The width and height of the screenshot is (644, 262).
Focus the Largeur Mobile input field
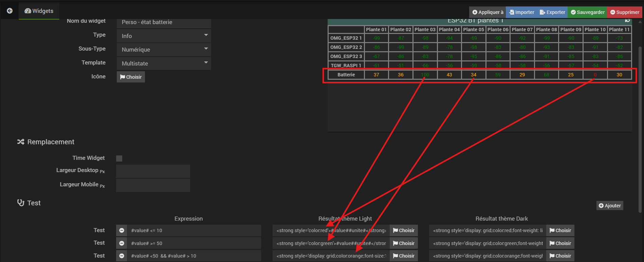pos(153,185)
